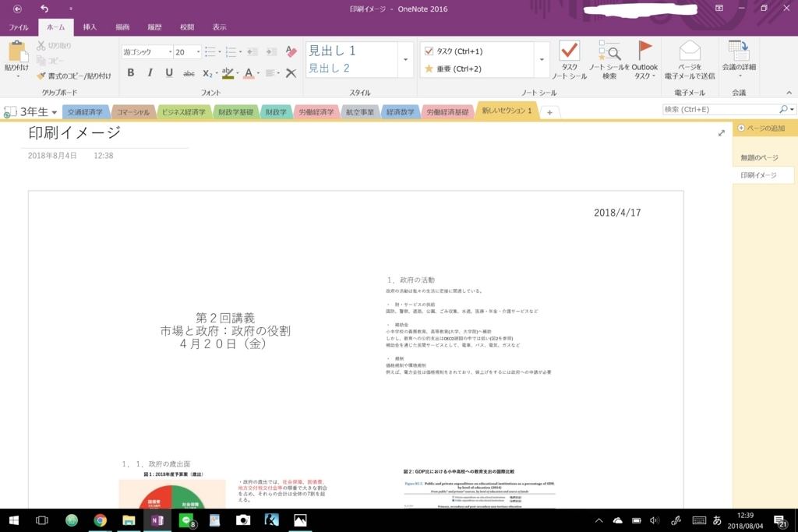Apply italic formatting
The image size is (798, 532).
[150, 72]
